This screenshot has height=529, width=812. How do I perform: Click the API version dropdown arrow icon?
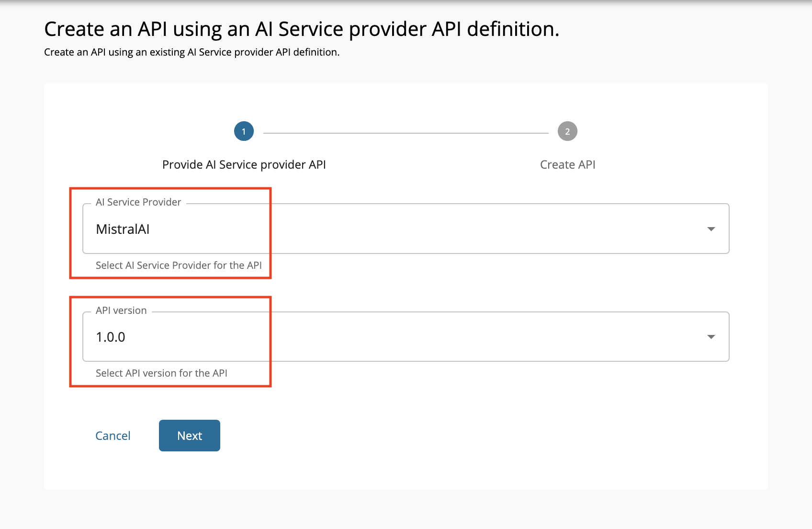pos(711,337)
